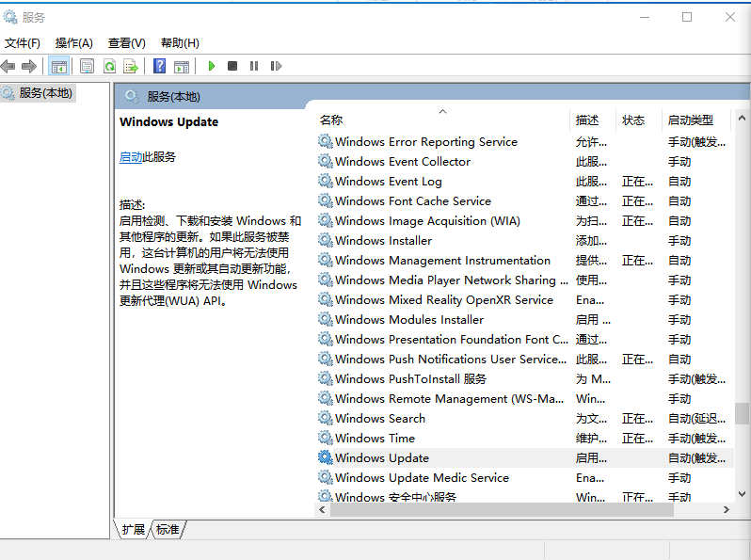The image size is (751, 560).
Task: Click 自动(延迟... startup type of Windows Search
Action: tap(696, 419)
